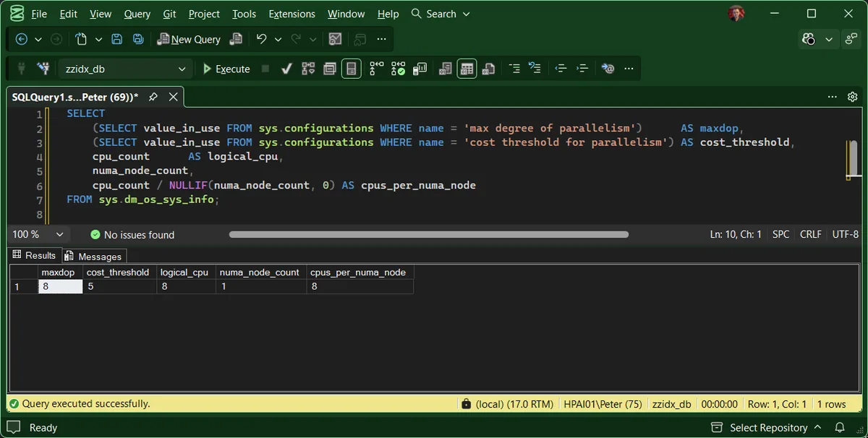The height and width of the screenshot is (438, 868).
Task: Expand the SQL editor toolbar overflow options
Action: click(x=629, y=69)
